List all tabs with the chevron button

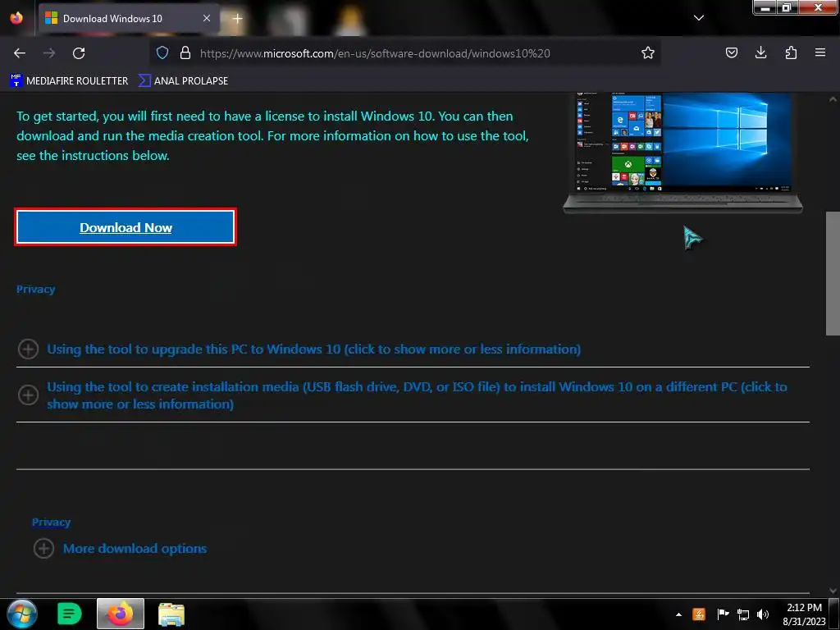click(x=699, y=18)
